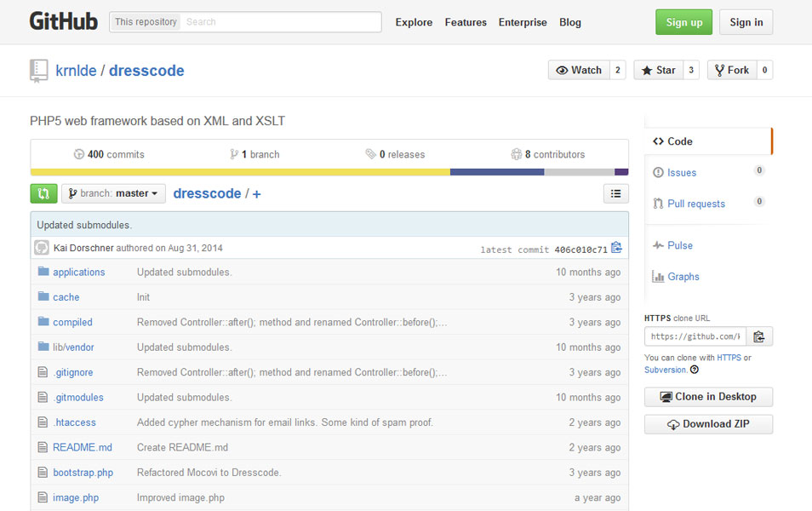Click the contributors people icon
Image resolution: width=812 pixels, height=511 pixels.
coord(517,154)
